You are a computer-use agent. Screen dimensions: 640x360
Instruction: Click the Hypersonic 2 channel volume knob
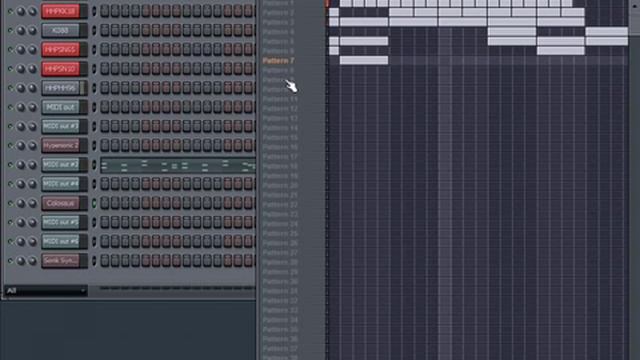[x=32, y=146]
